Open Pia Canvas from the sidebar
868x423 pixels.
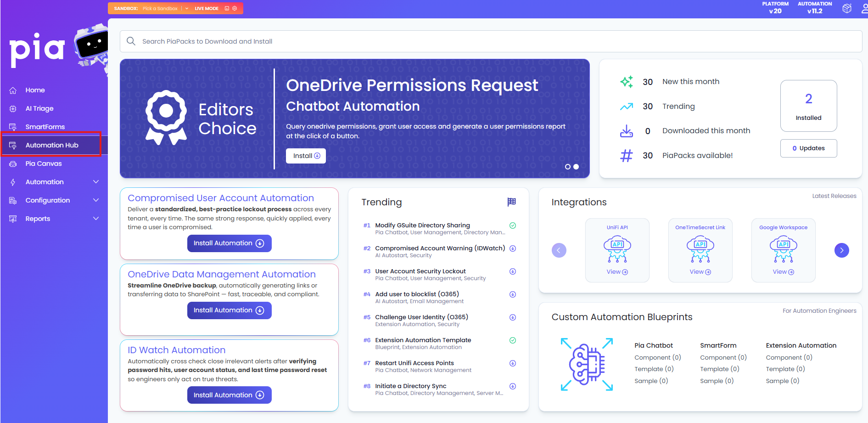pyautogui.click(x=44, y=164)
